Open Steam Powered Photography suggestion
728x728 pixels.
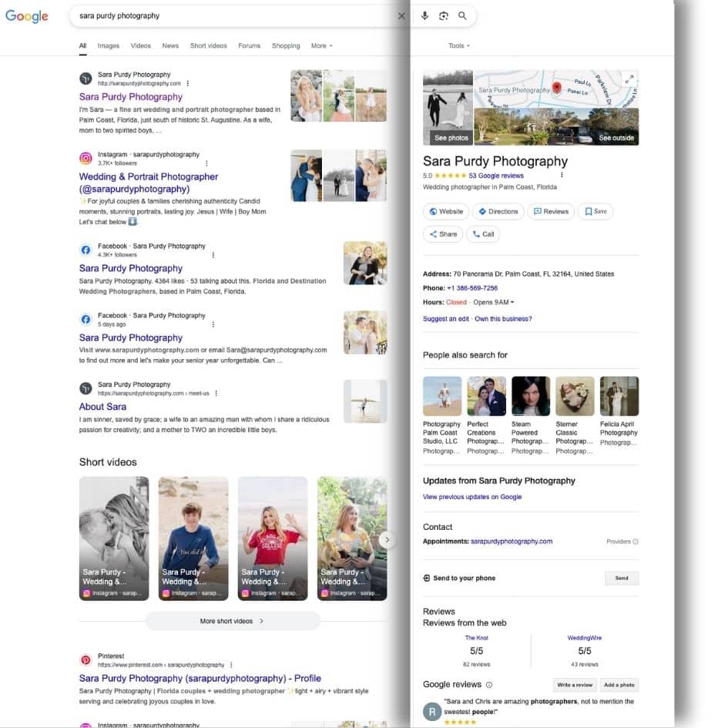click(531, 415)
